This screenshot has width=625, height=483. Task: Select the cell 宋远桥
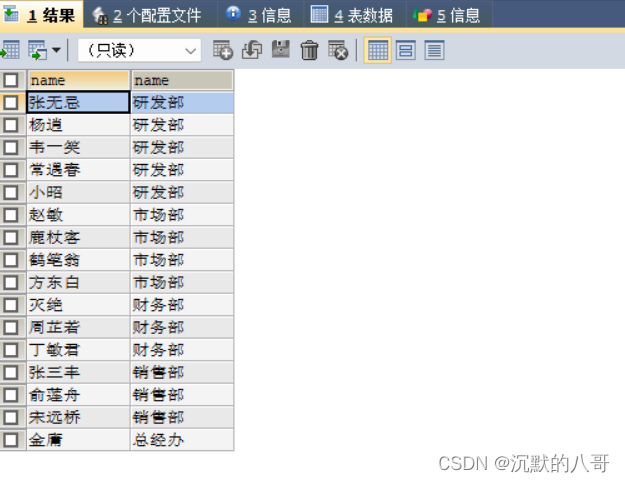coord(79,418)
